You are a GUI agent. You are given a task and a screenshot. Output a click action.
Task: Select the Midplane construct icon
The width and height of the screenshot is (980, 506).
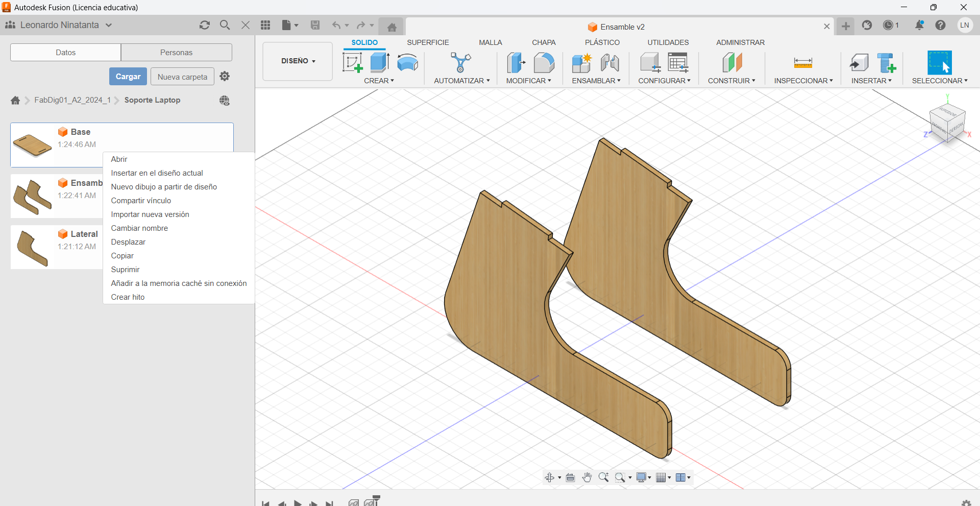732,63
